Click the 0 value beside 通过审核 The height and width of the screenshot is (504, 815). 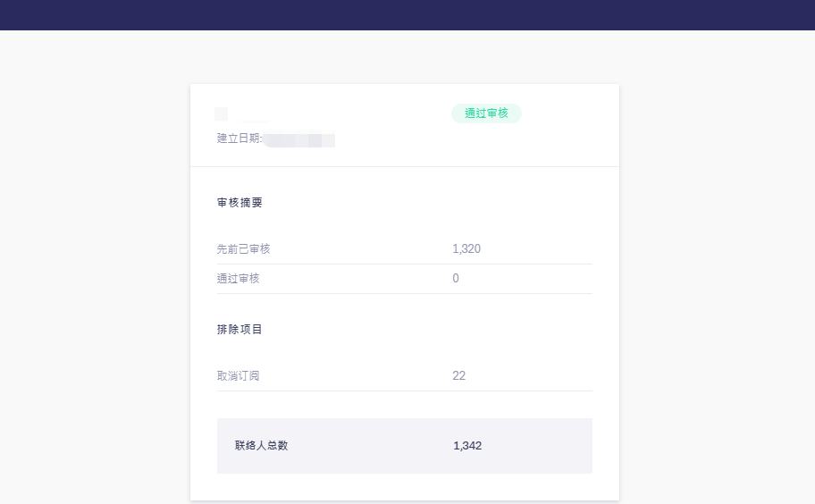coord(456,279)
